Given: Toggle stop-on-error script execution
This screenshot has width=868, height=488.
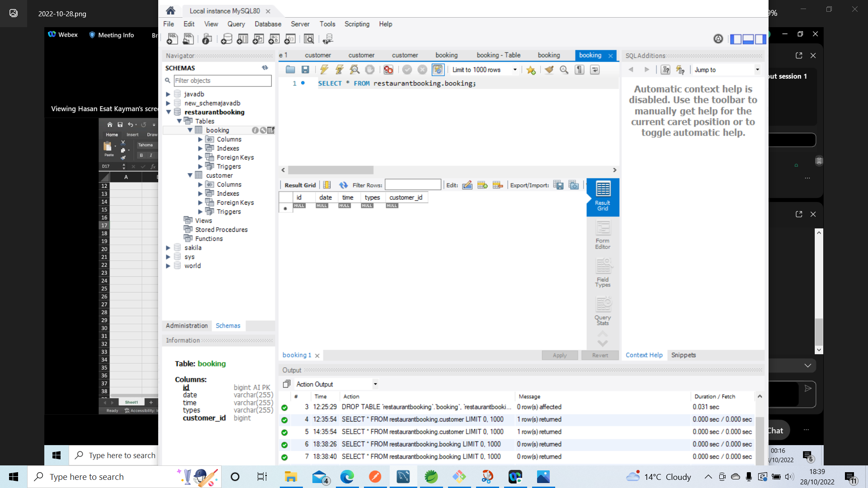Looking at the screenshot, I should point(388,70).
